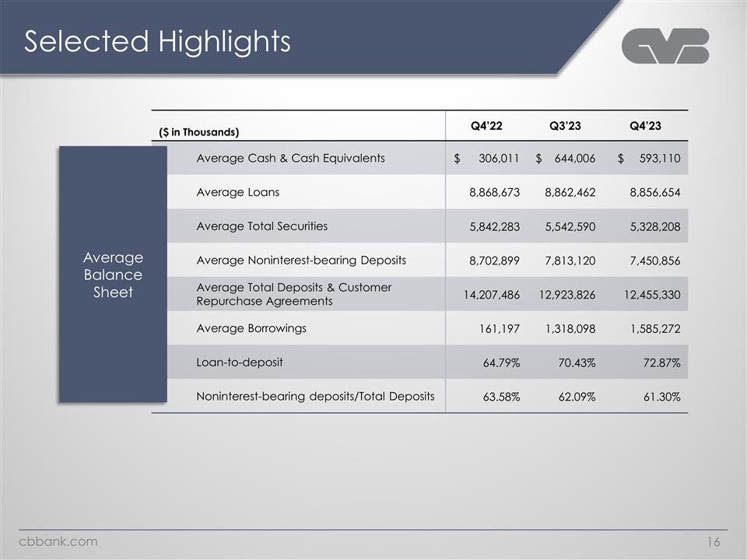The height and width of the screenshot is (560, 747).
Task: Click the Q4'23 column header
Action: pos(644,126)
